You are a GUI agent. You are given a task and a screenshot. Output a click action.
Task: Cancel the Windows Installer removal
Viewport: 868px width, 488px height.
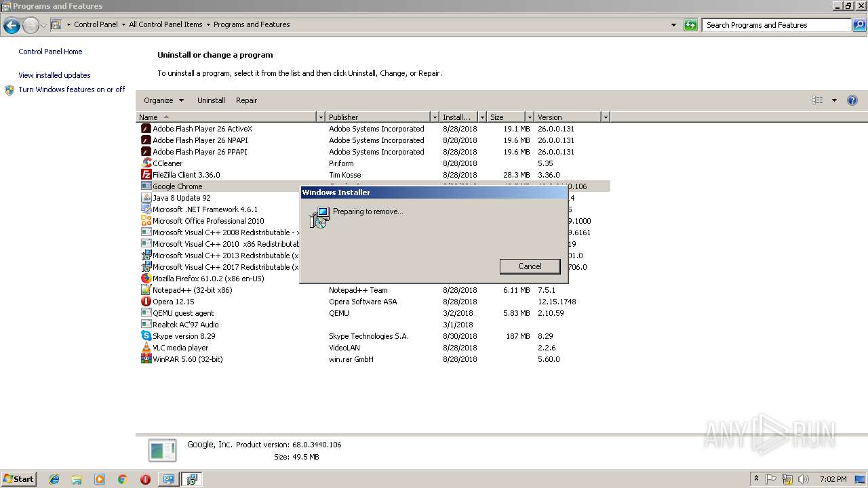(530, 266)
